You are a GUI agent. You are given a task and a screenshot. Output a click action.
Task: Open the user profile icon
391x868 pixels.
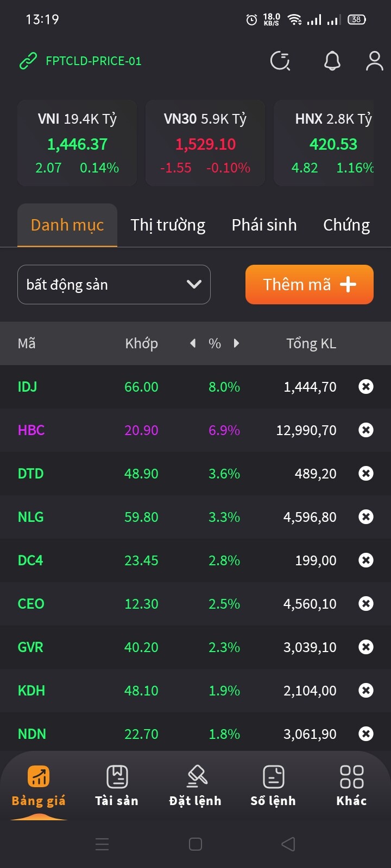[x=374, y=61]
